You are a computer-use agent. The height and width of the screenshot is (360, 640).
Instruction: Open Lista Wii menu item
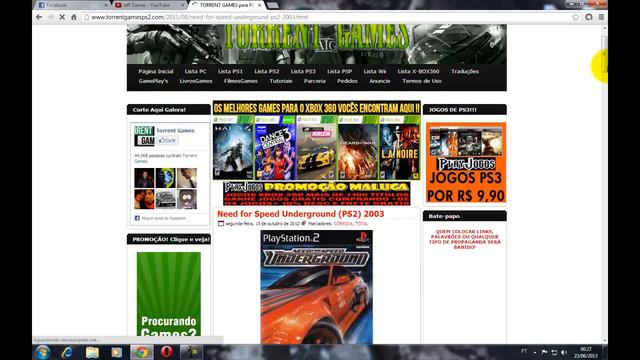point(375,71)
